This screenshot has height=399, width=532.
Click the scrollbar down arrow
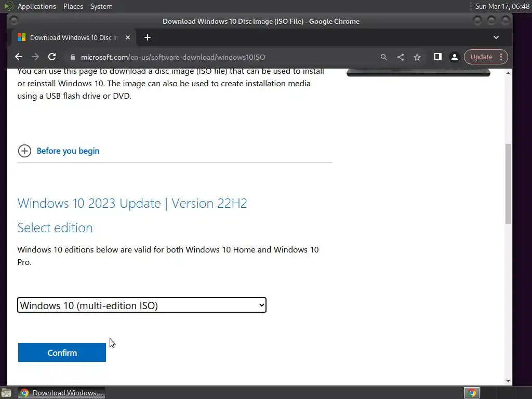click(x=508, y=381)
